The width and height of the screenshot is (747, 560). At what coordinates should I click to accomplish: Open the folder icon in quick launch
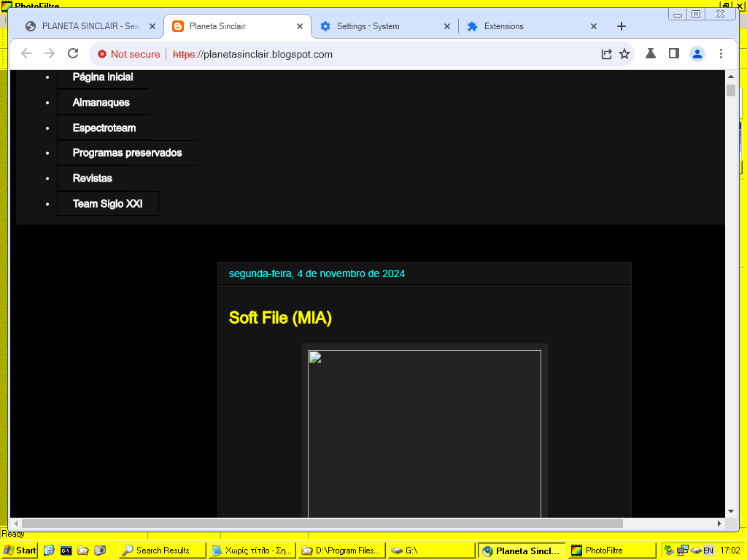point(83,551)
